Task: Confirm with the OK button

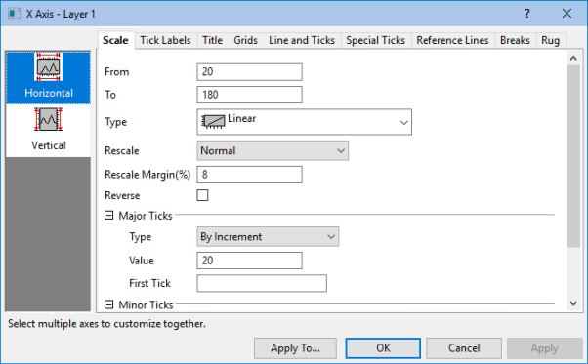Action: point(383,348)
